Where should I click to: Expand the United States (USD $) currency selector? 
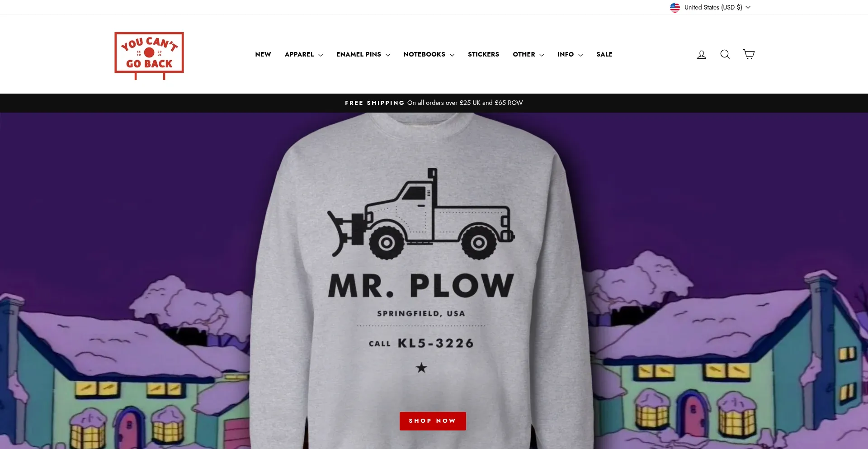[710, 7]
